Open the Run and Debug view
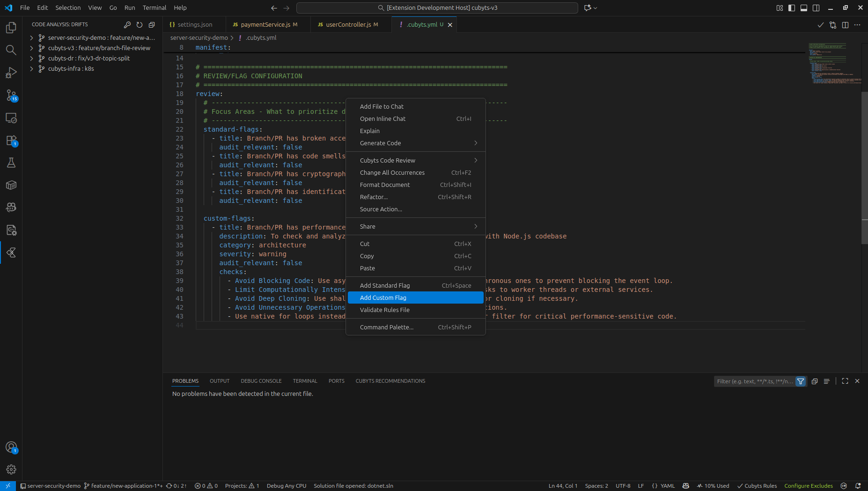This screenshot has height=491, width=868. [11, 73]
